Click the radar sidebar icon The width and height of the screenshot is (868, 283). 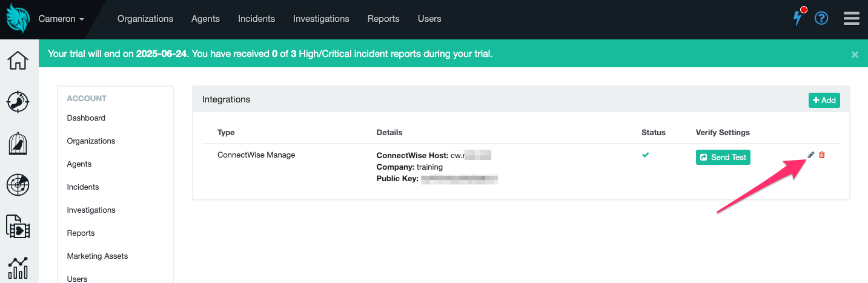point(18,185)
